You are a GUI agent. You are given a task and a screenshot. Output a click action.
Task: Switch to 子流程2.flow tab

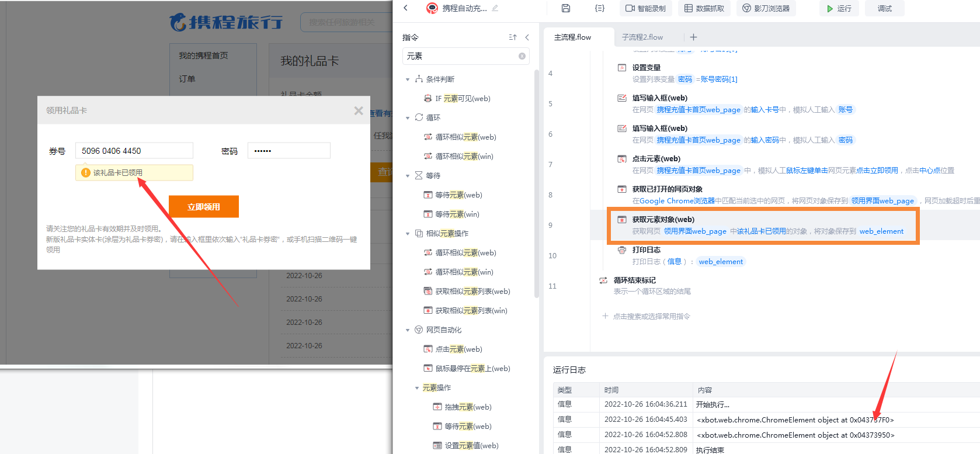click(x=642, y=37)
